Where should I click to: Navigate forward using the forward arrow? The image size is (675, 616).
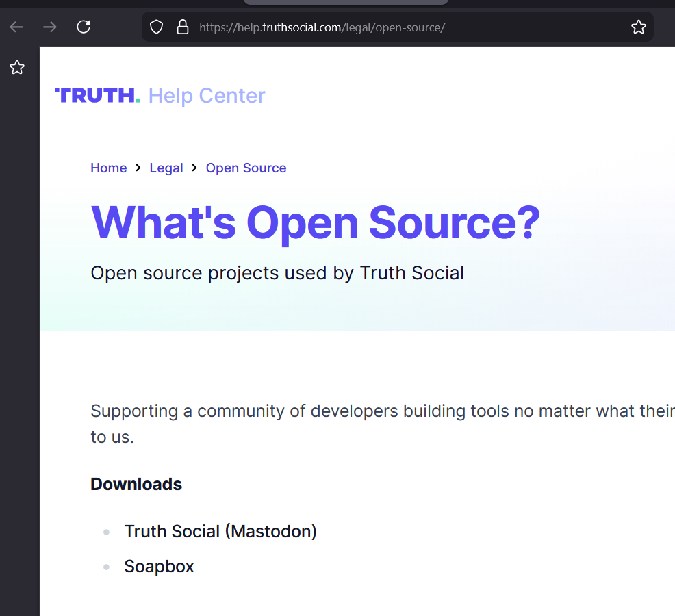click(x=49, y=27)
